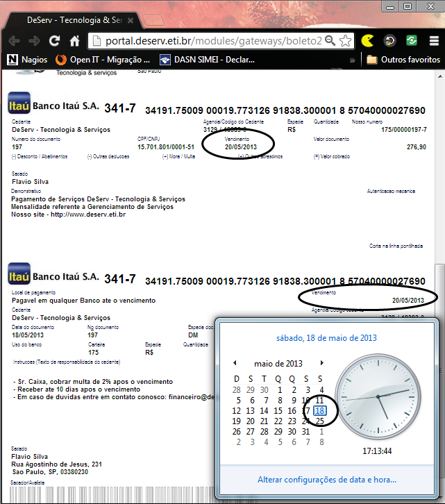This screenshot has height=504, width=445.
Task: Click the upper Itaú bank logo
Action: tap(19, 103)
